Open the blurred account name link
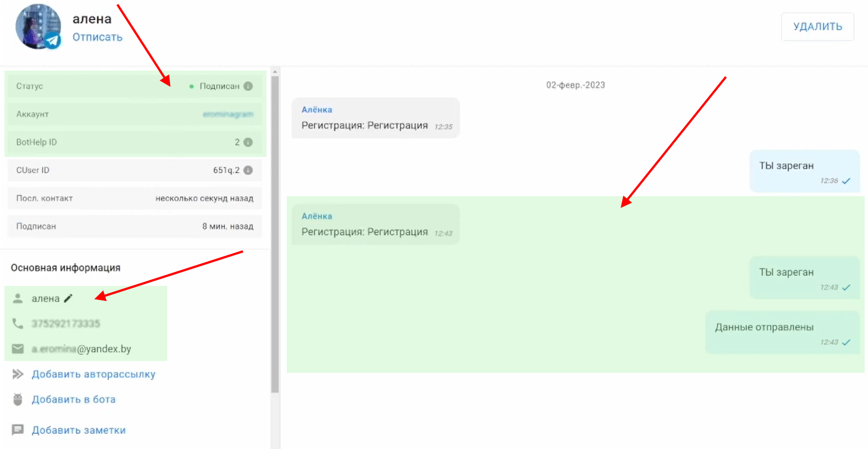This screenshot has height=449, width=868. click(x=228, y=114)
